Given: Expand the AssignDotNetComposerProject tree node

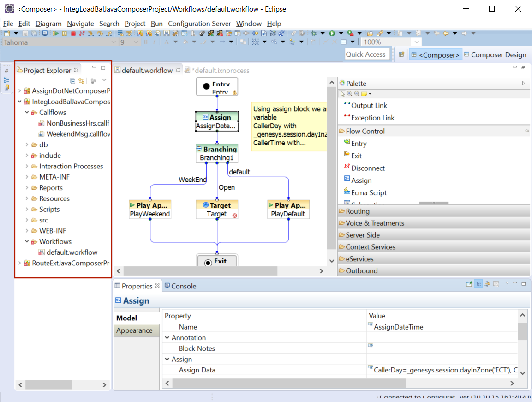Looking at the screenshot, I should click(x=20, y=90).
